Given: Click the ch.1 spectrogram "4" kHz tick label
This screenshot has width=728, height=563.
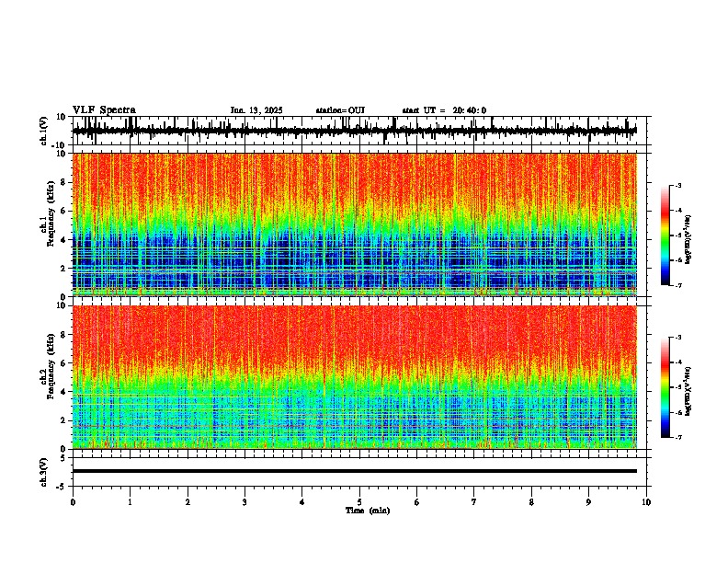Looking at the screenshot, I should pyautogui.click(x=63, y=240).
